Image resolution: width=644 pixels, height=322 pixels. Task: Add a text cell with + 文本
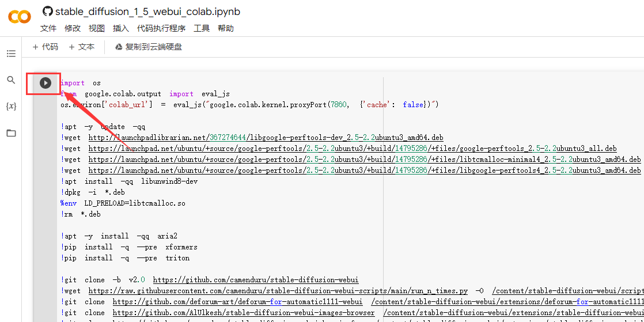point(82,47)
